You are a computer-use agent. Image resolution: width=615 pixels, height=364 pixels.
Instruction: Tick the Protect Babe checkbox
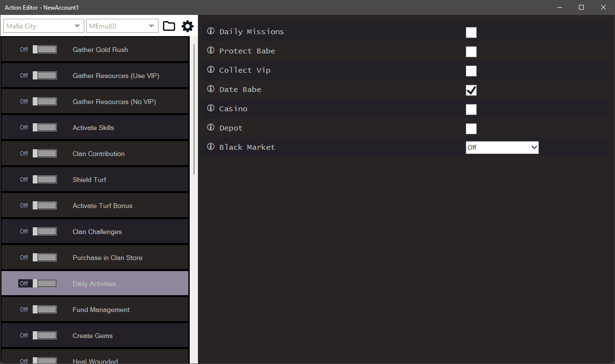pyautogui.click(x=471, y=52)
